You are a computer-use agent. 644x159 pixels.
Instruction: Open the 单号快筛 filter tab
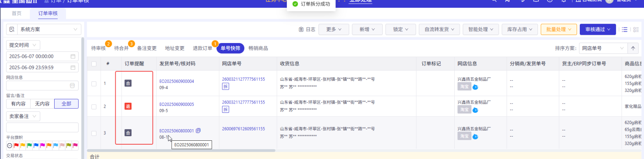[230, 48]
